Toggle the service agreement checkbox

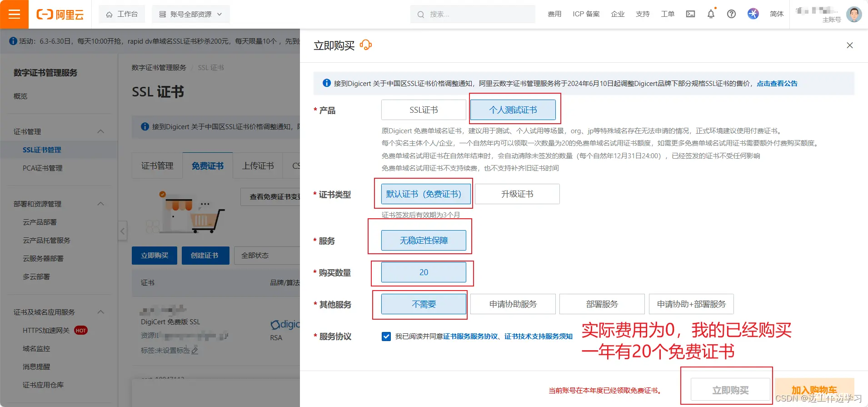386,337
